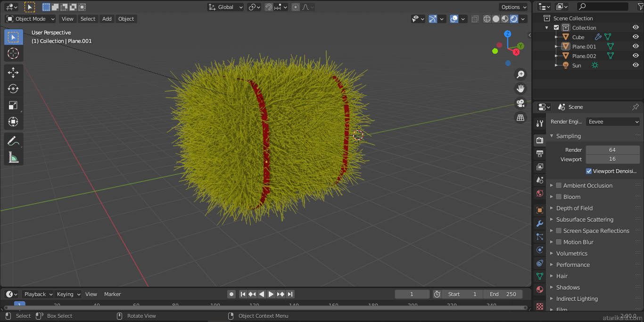Image resolution: width=644 pixels, height=322 pixels.
Task: Click the End frame field 250
Action: (503, 294)
